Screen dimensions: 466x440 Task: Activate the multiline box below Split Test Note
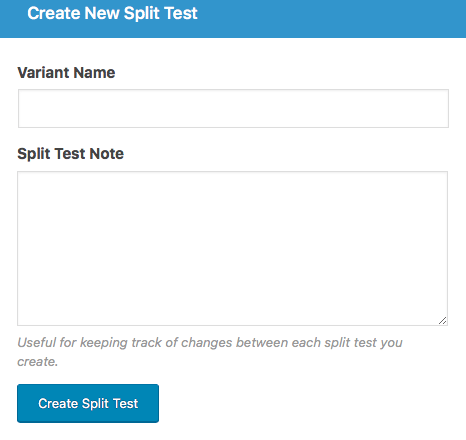pos(232,248)
